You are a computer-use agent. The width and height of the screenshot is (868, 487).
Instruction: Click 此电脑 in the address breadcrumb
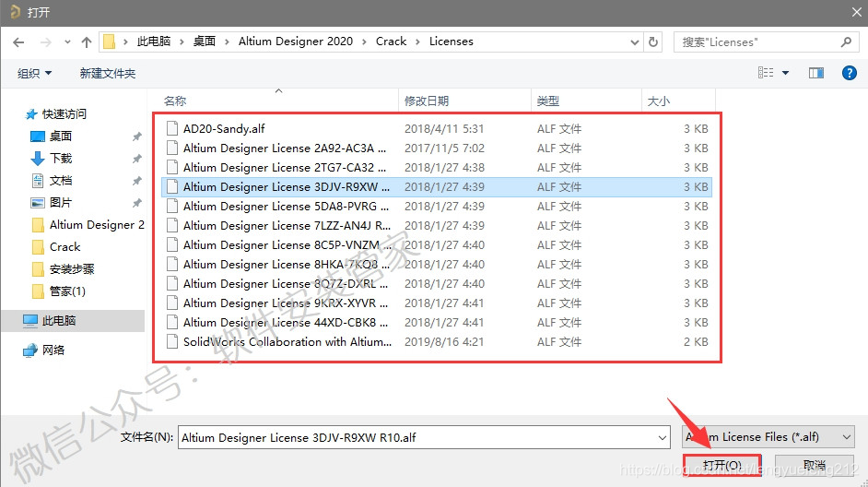pos(154,42)
